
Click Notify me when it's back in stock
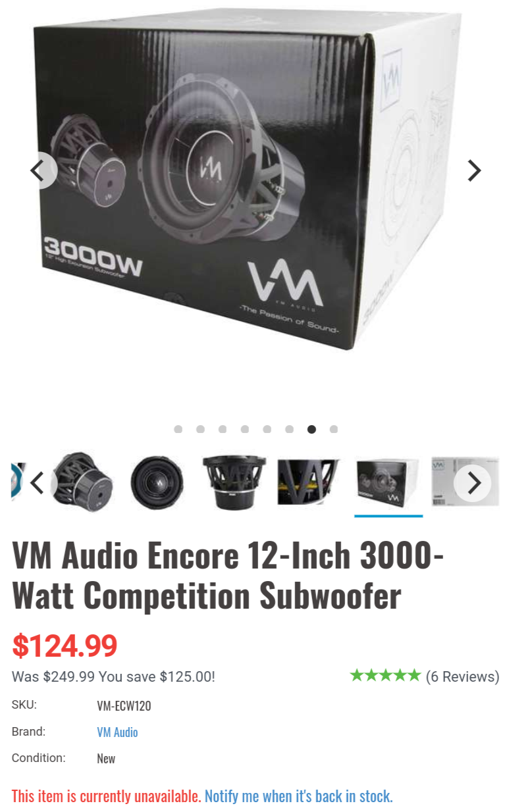coord(298,796)
